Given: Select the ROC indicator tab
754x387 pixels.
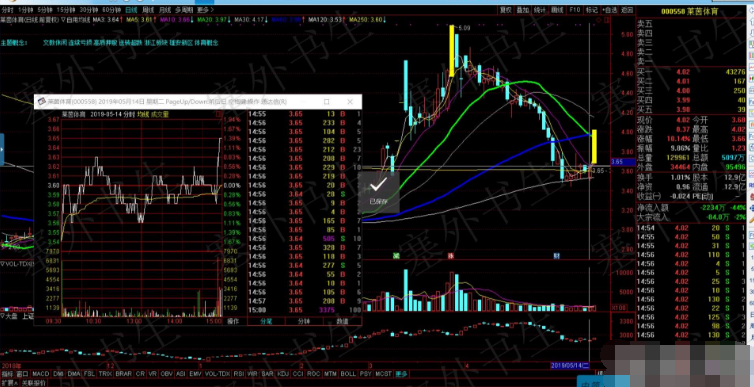Looking at the screenshot, I should 314,374.
